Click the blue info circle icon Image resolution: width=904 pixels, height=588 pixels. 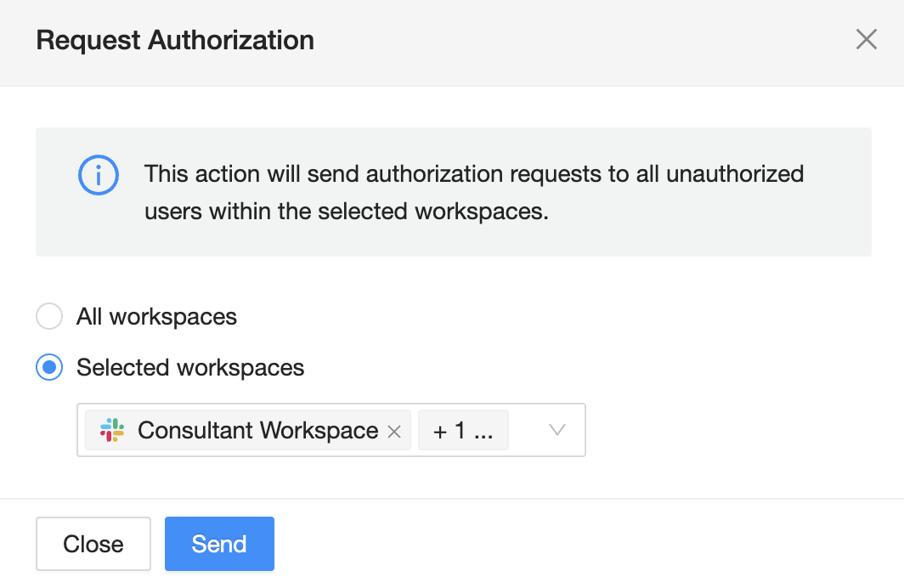click(99, 176)
